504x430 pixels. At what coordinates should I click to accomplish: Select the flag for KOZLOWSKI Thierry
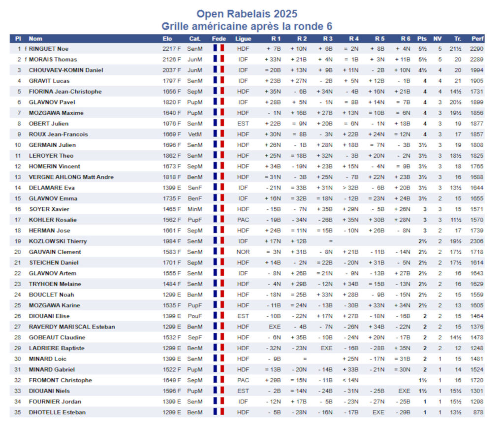219,241
